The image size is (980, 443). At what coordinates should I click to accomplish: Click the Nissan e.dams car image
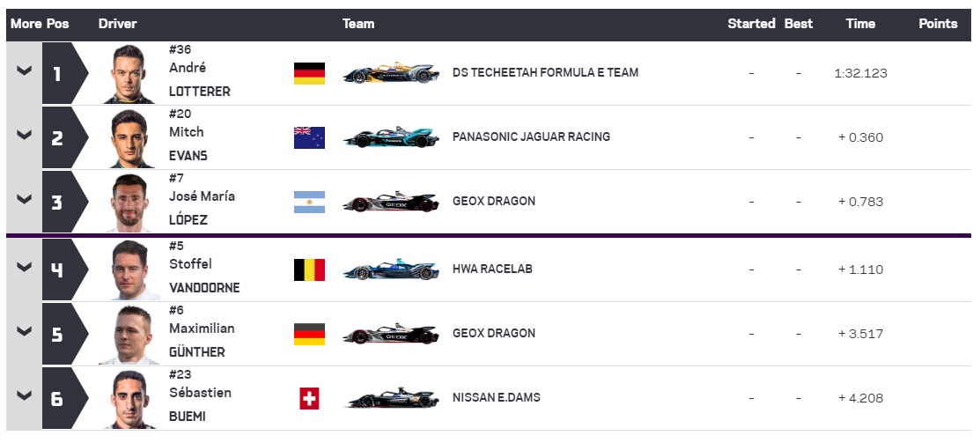[x=391, y=397]
